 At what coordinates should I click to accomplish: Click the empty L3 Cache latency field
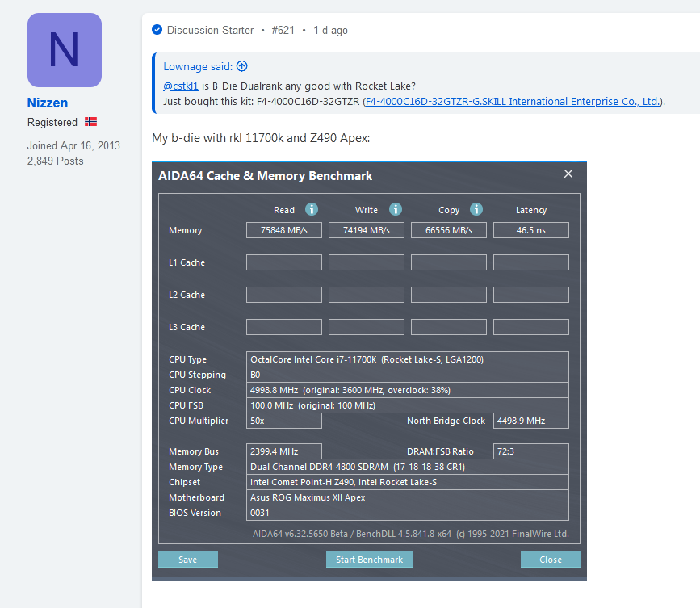(531, 327)
